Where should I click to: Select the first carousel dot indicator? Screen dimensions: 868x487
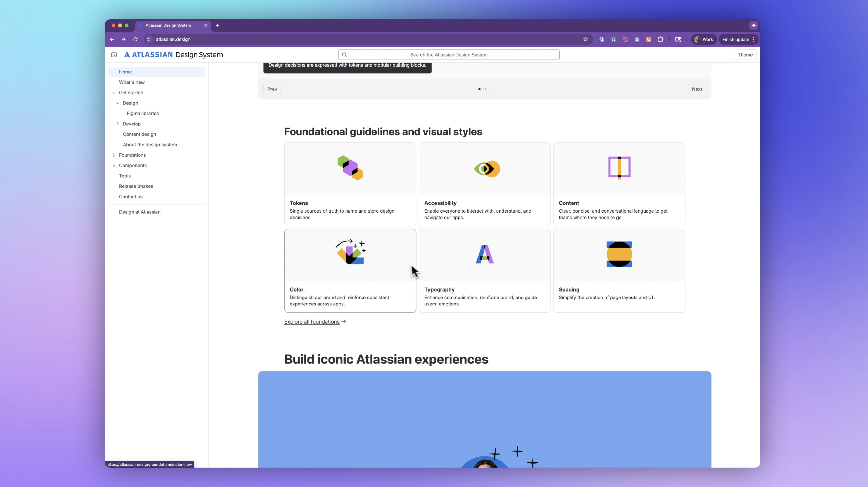[x=479, y=89]
